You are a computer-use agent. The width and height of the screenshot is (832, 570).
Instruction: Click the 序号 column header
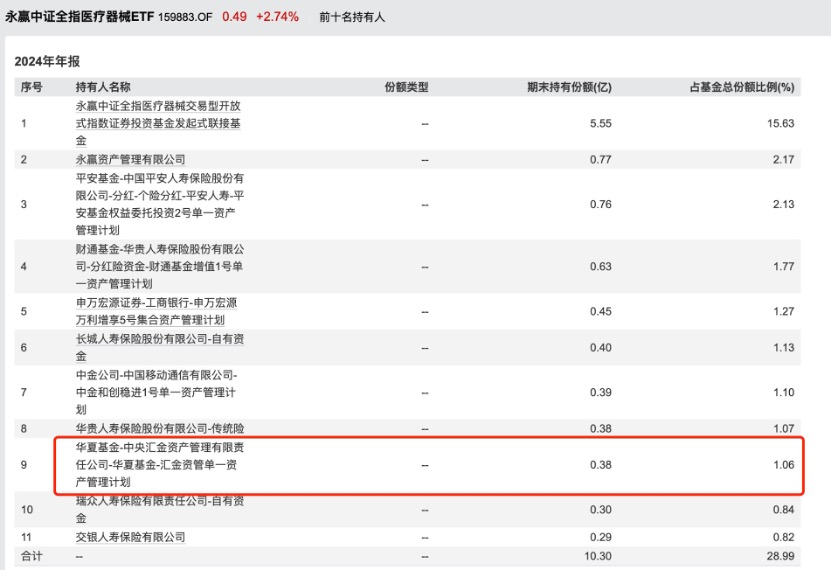click(32, 87)
